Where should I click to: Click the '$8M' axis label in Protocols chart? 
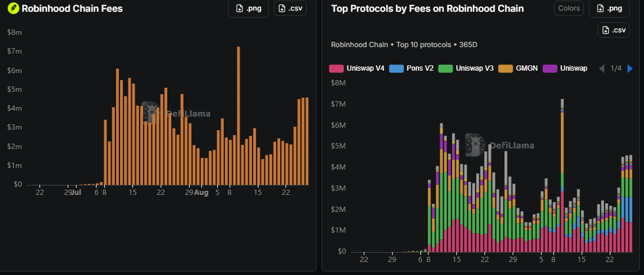tap(338, 83)
